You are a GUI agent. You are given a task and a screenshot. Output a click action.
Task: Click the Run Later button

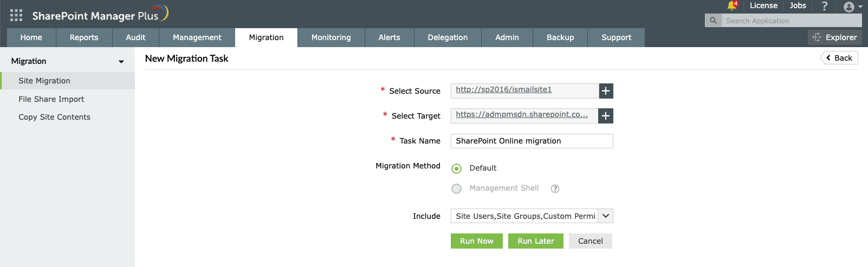click(x=536, y=241)
